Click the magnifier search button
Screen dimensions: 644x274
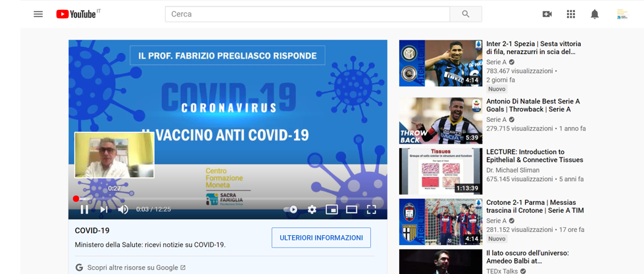pos(466,14)
